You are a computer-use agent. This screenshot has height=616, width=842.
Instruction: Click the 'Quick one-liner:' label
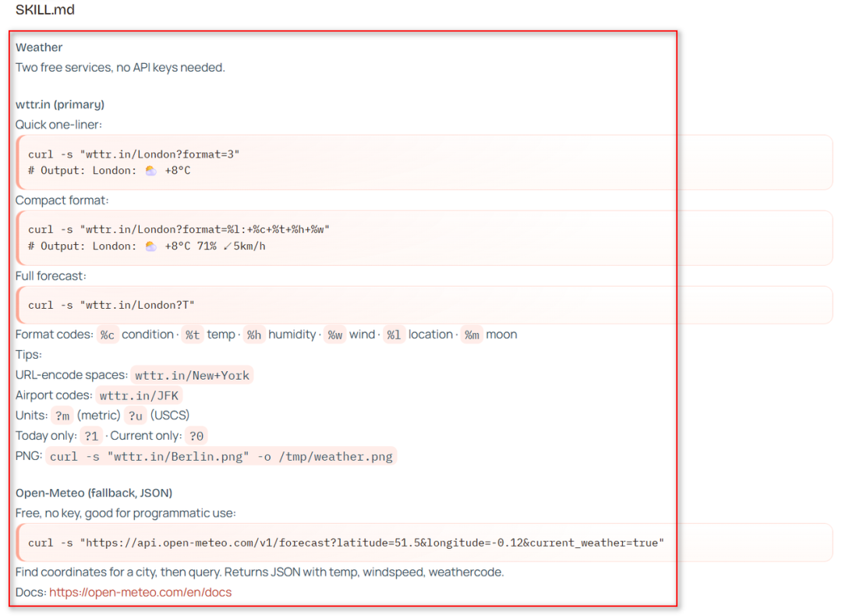point(58,125)
